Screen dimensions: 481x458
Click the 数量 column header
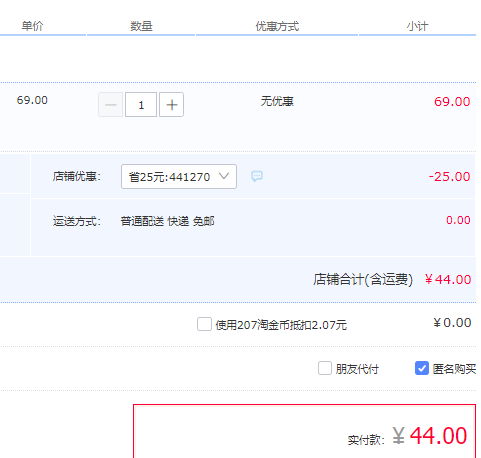[141, 26]
